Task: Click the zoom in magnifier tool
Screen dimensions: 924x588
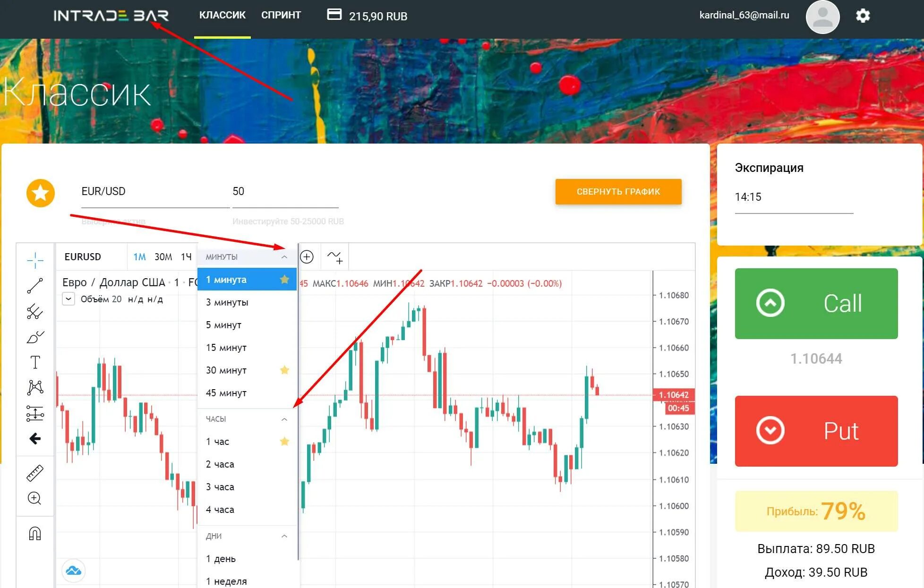Action: (x=34, y=498)
